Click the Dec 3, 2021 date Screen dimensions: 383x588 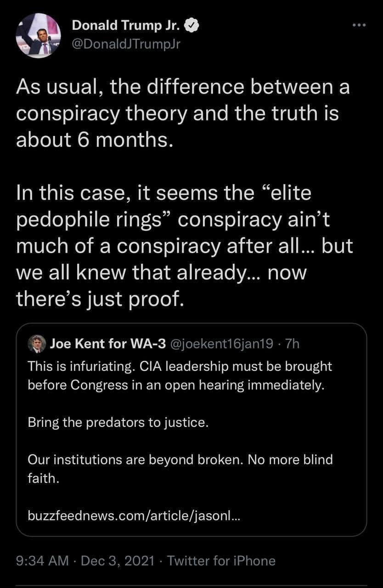pyautogui.click(x=118, y=561)
